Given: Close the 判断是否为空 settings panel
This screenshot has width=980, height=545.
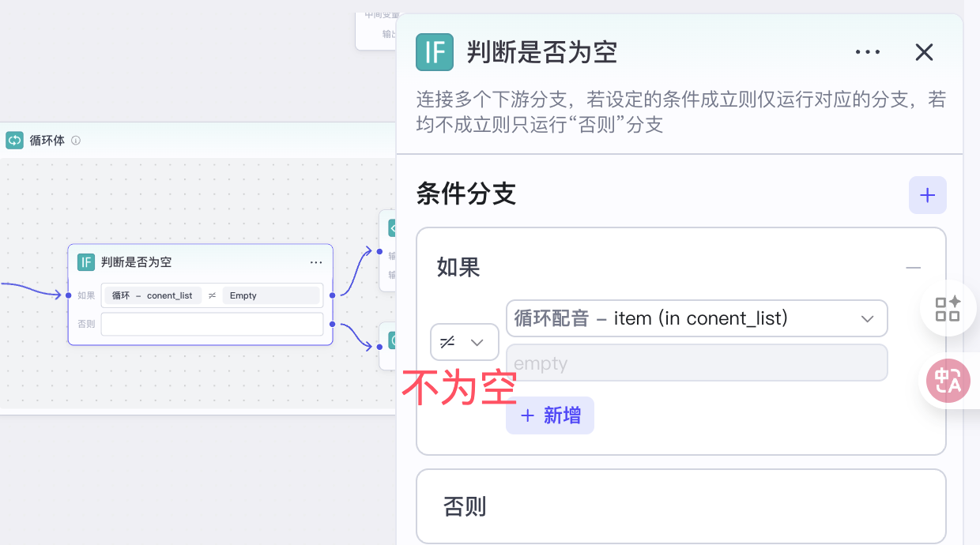Looking at the screenshot, I should tap(924, 52).
